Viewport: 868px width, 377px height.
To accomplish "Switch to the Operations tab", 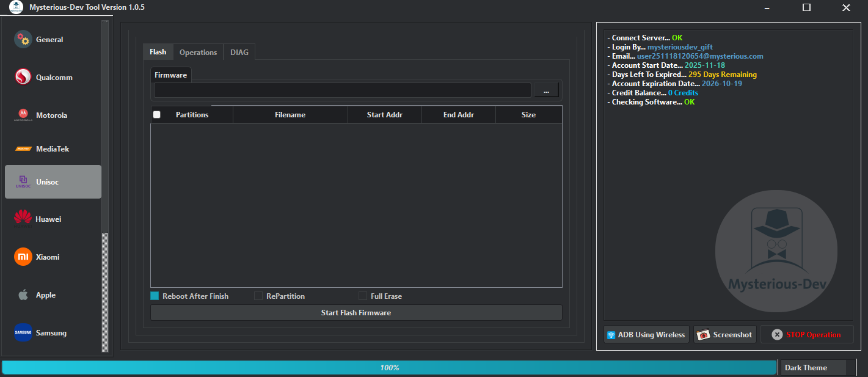I will [197, 52].
